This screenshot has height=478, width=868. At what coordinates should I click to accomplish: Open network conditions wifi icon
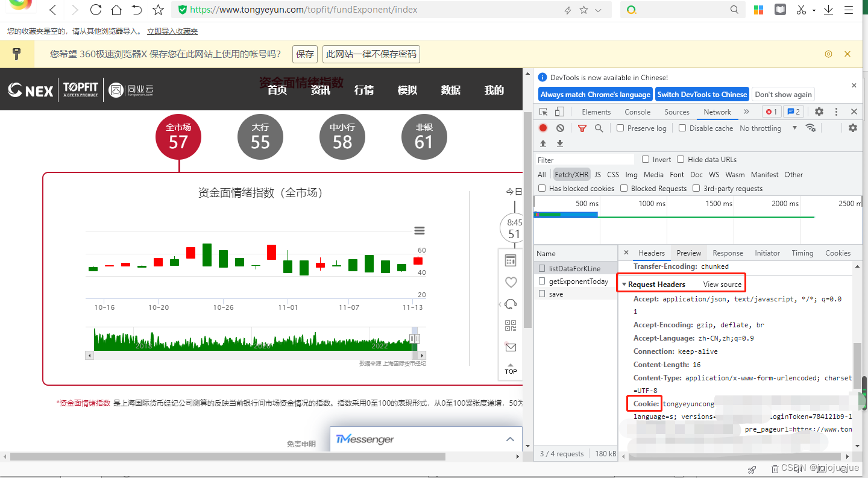click(x=810, y=128)
